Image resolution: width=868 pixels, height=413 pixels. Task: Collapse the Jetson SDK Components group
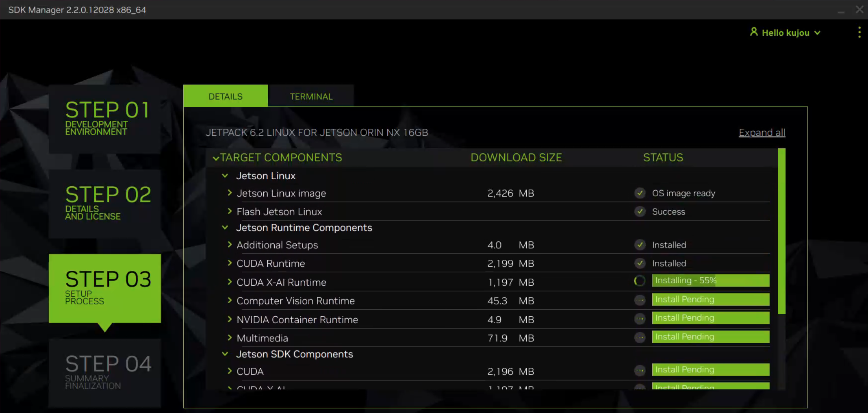click(225, 354)
